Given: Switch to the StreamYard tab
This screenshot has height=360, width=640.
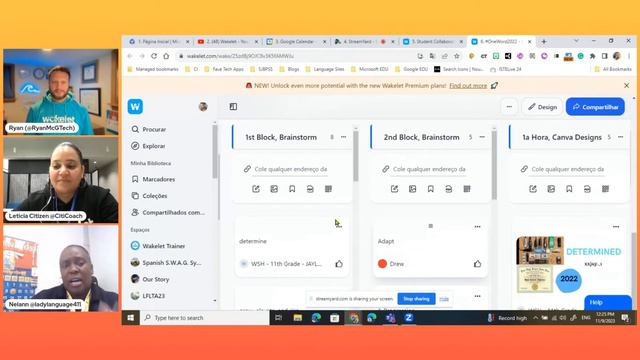Looking at the screenshot, I should pyautogui.click(x=364, y=42).
